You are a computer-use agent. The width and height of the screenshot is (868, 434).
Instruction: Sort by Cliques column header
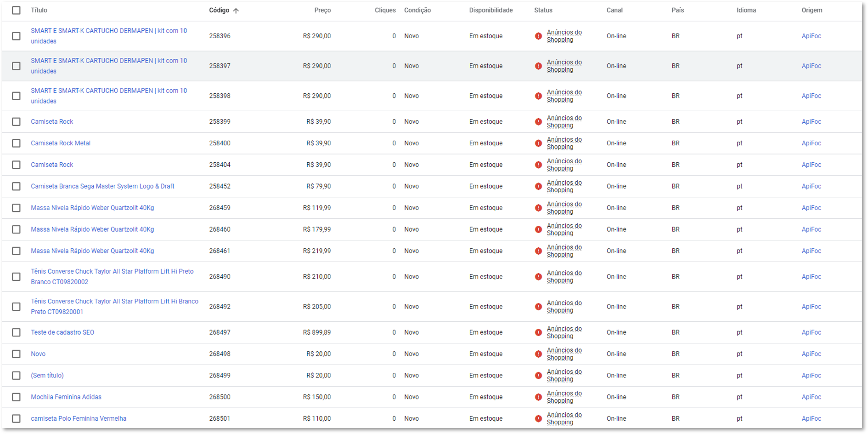click(x=385, y=10)
